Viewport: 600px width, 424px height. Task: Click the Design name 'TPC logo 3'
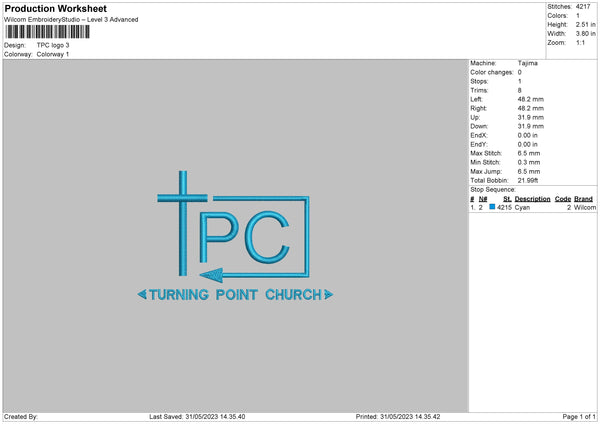(x=53, y=45)
